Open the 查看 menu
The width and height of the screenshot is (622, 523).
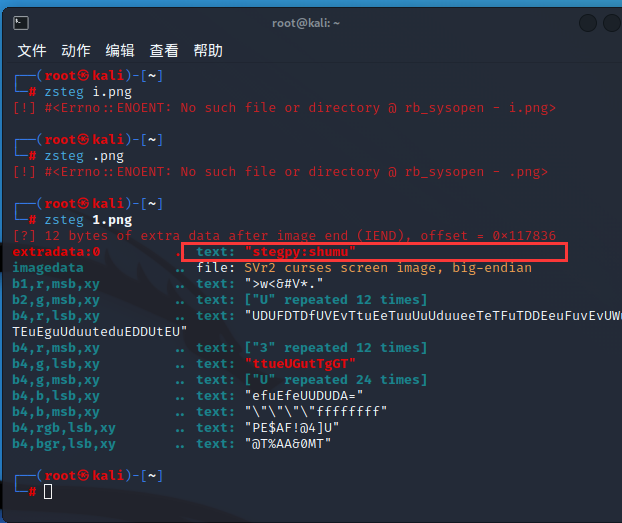(164, 51)
